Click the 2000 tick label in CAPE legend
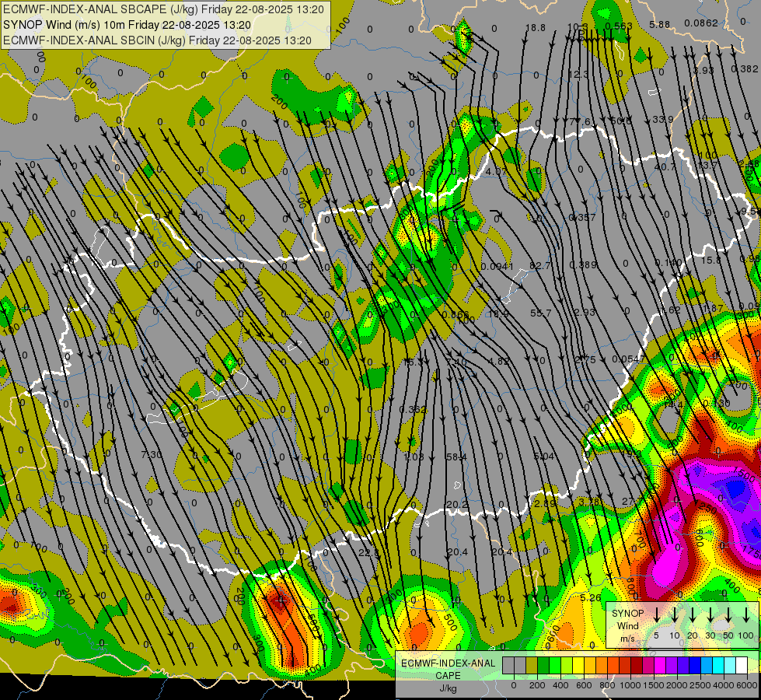Viewport: 761px width, 700px height. pyautogui.click(x=677, y=685)
